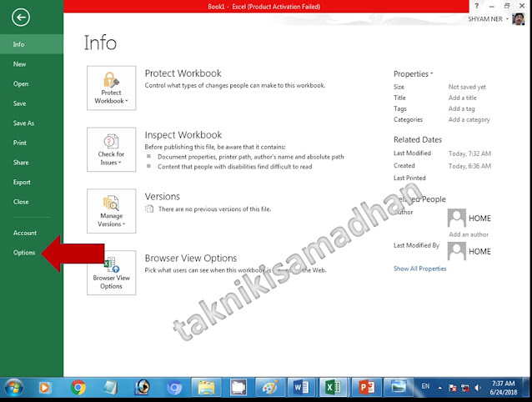
Task: Launch media player from taskbar
Action: point(44,388)
